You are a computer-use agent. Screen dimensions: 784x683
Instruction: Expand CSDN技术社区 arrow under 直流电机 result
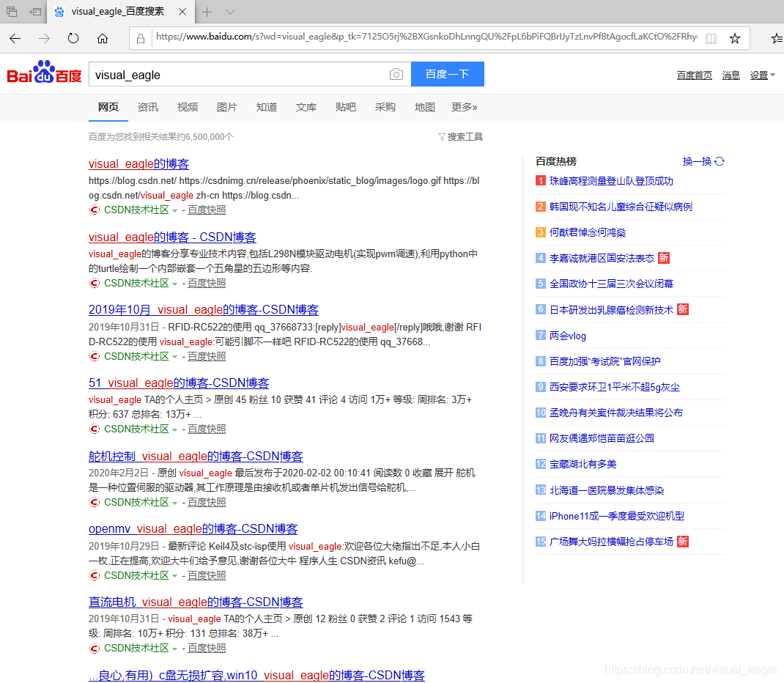coord(174,649)
